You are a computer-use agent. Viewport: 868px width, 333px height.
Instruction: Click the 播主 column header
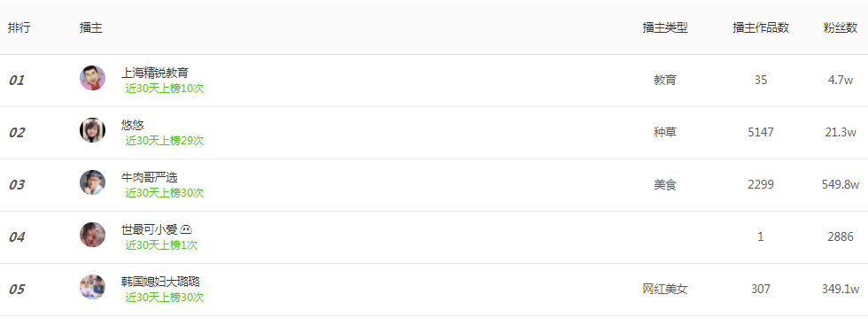click(x=90, y=28)
